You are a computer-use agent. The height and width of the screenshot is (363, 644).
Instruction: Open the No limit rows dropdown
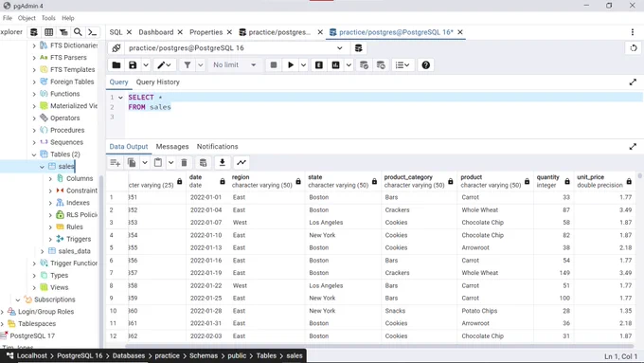tap(234, 65)
